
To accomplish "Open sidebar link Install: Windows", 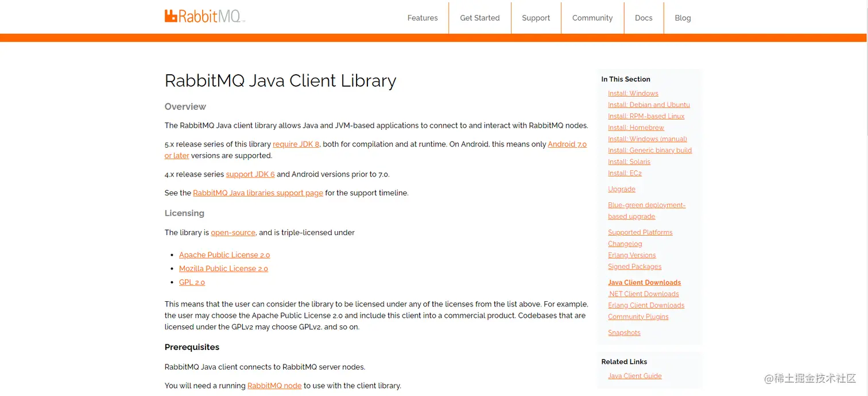I will [633, 93].
